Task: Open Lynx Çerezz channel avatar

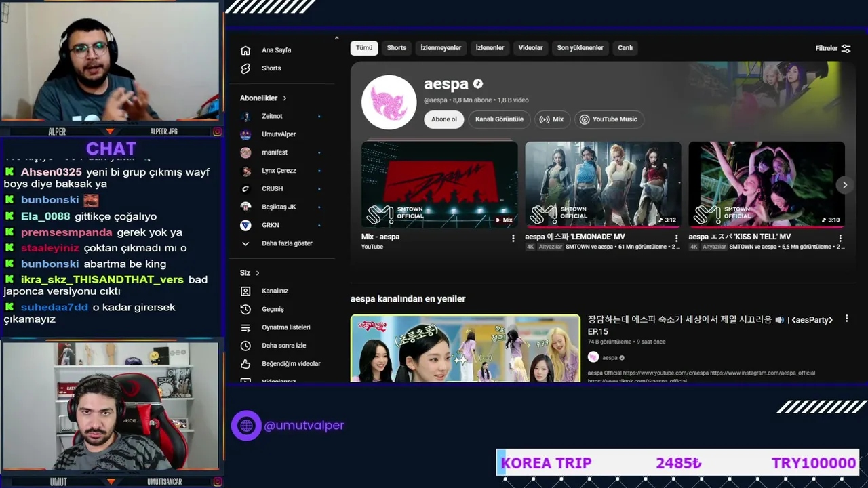Action: [x=245, y=171]
